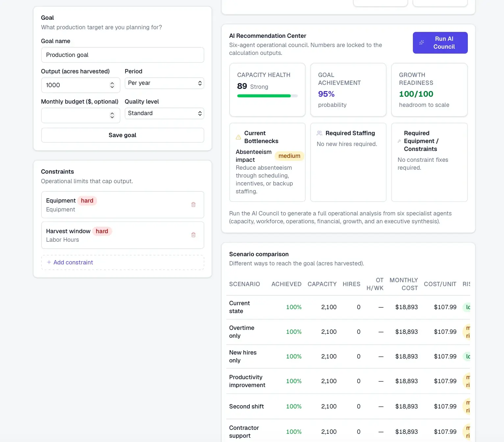Remove the Harvest window constraint trash icon

[x=193, y=235]
